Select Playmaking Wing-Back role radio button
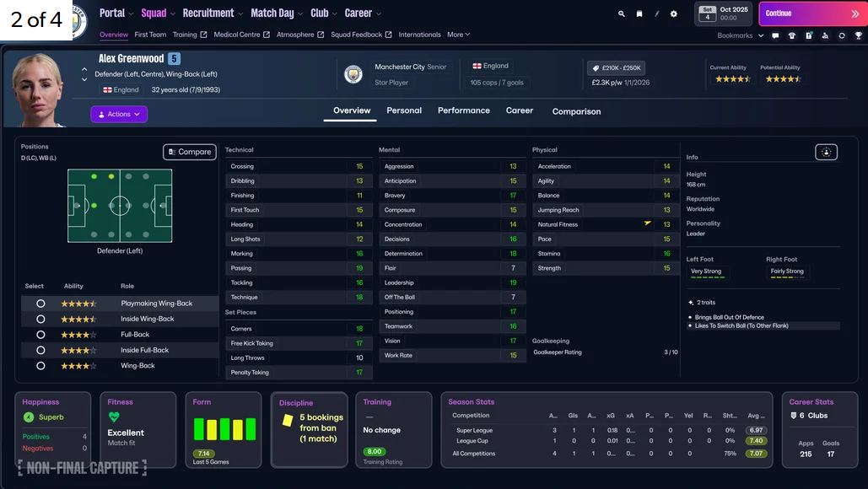 point(40,304)
